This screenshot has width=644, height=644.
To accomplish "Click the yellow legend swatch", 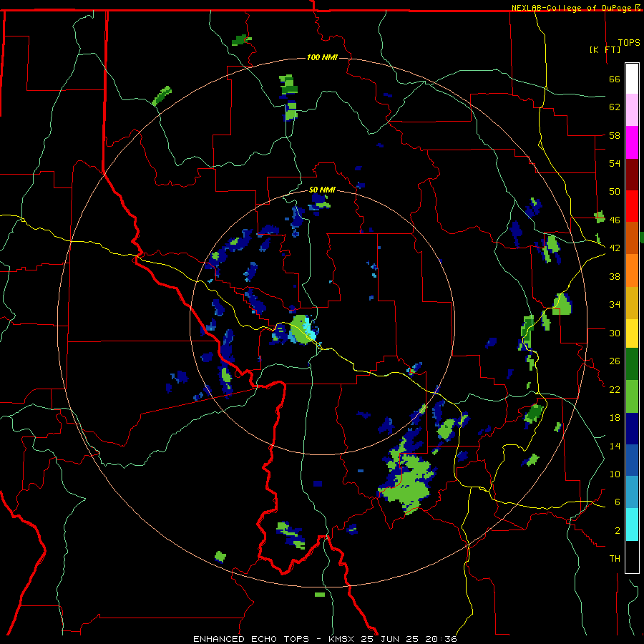I will coord(632,333).
